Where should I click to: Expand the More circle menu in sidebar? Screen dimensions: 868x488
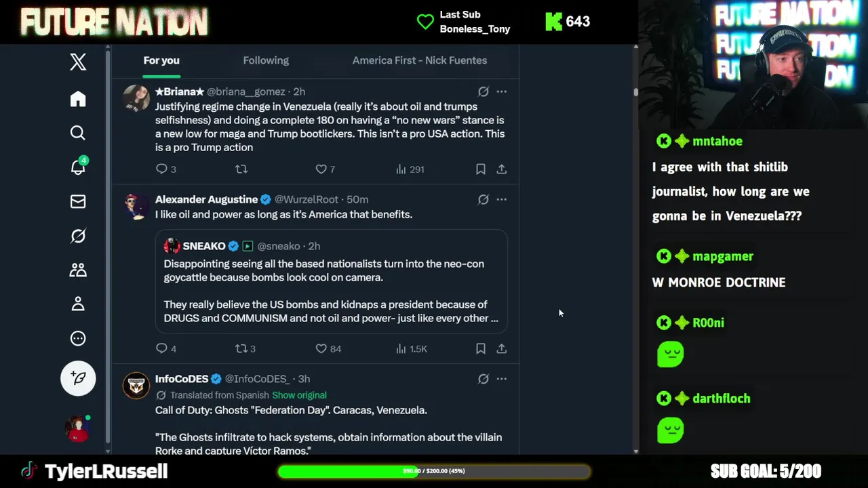[x=78, y=338]
